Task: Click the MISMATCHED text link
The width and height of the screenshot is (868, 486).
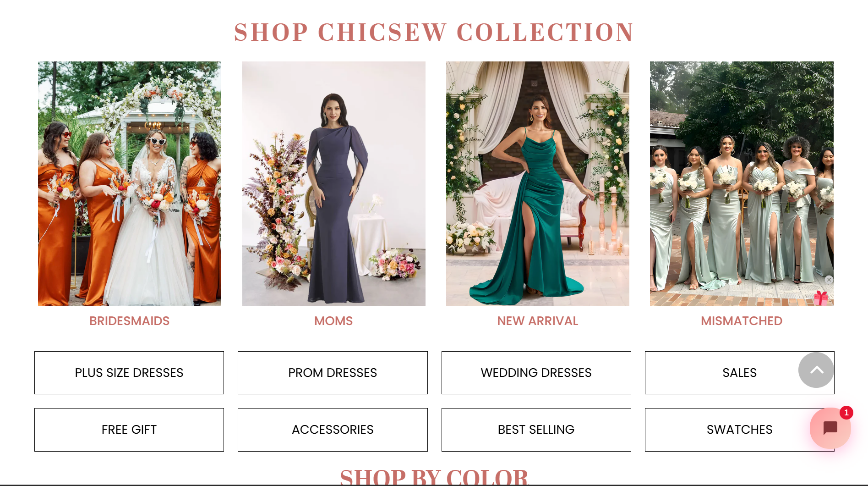Action: (x=742, y=321)
